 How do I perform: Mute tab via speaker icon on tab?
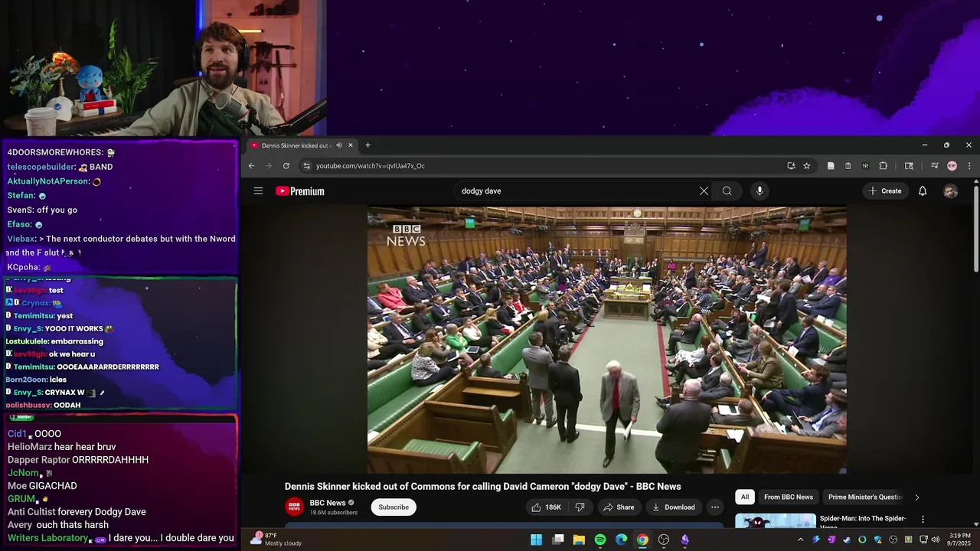(339, 145)
